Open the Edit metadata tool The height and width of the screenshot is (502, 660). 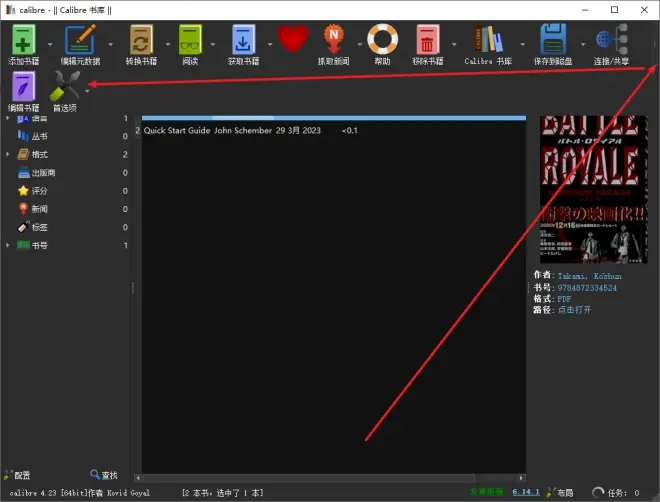click(80, 39)
